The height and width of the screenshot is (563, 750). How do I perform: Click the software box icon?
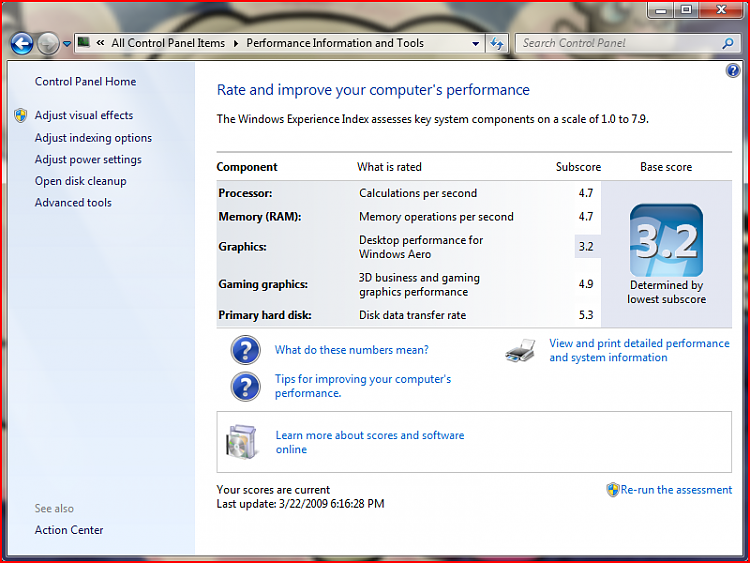241,442
